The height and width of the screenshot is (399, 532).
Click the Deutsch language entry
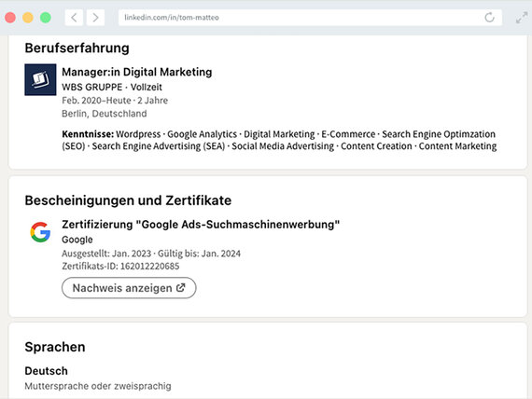[46, 371]
